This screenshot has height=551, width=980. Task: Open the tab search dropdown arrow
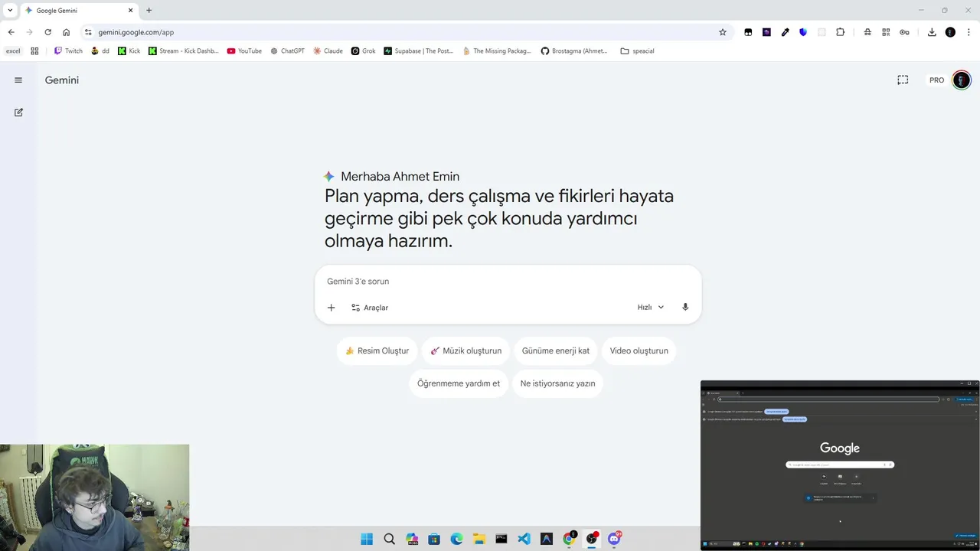[x=10, y=11]
